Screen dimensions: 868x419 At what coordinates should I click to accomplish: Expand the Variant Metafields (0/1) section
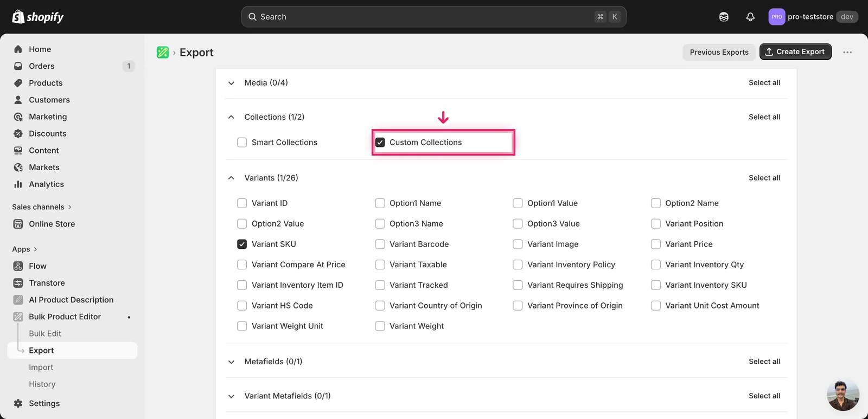tap(231, 396)
